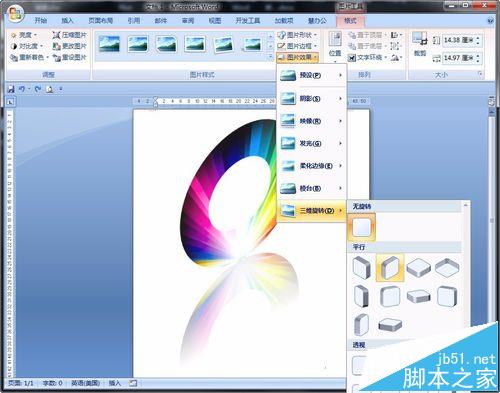Switch to the 页面布局 Page Layout tab
This screenshot has width=500, height=393.
tap(101, 21)
